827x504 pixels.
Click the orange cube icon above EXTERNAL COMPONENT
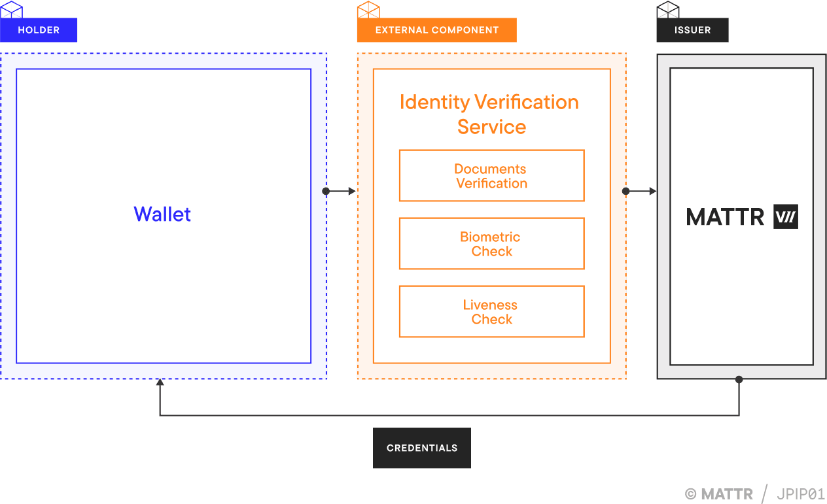pos(368,9)
